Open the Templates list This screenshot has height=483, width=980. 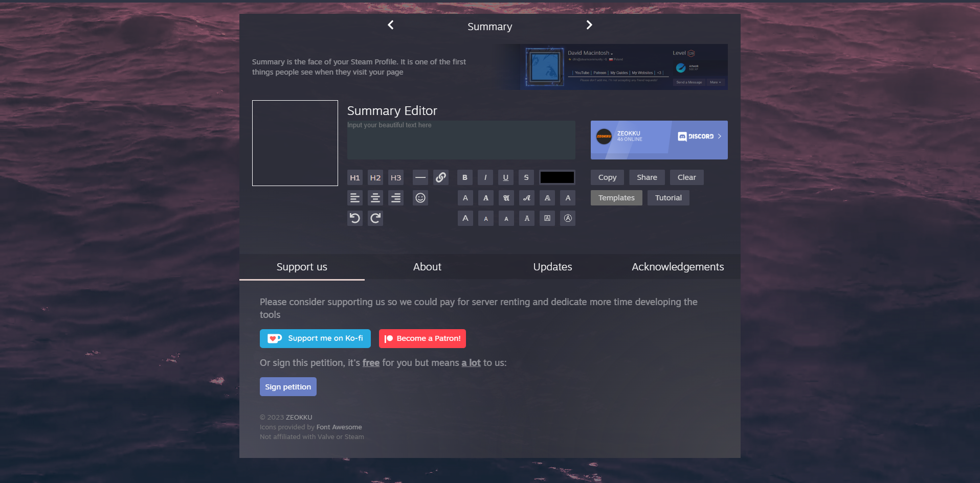(616, 198)
